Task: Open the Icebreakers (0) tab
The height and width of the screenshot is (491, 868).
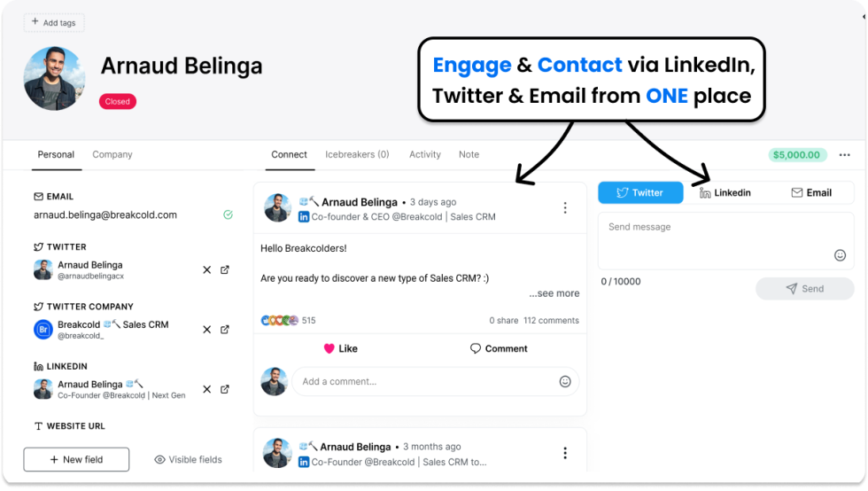Action: point(357,154)
